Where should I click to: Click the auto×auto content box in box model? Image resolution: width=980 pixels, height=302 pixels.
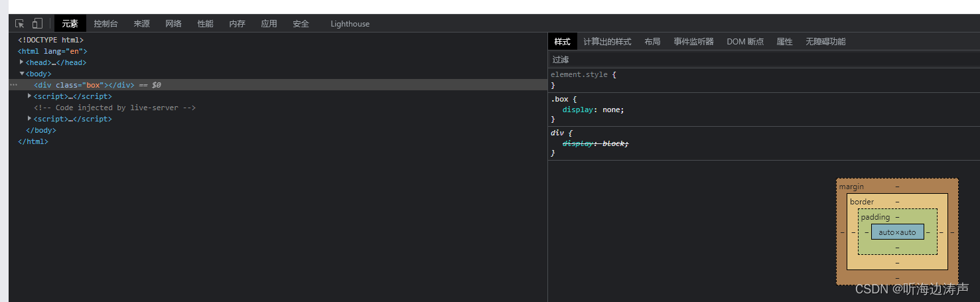897,232
